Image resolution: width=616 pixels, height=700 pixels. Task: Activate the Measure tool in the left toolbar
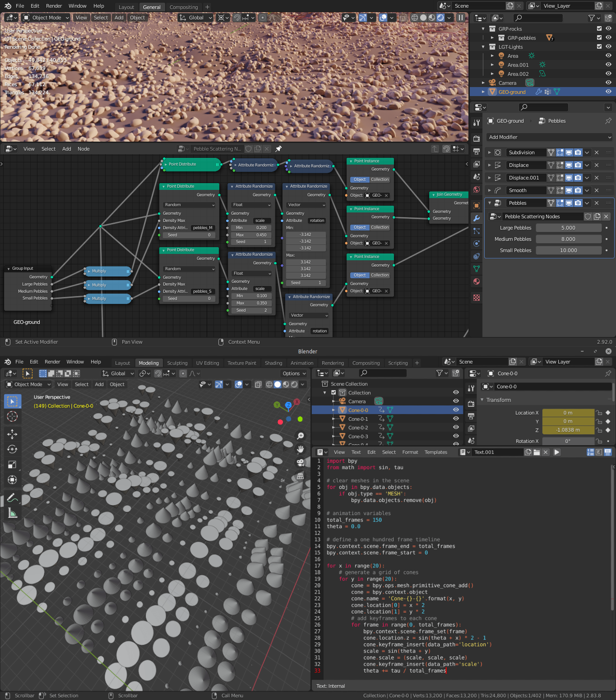coord(12,513)
